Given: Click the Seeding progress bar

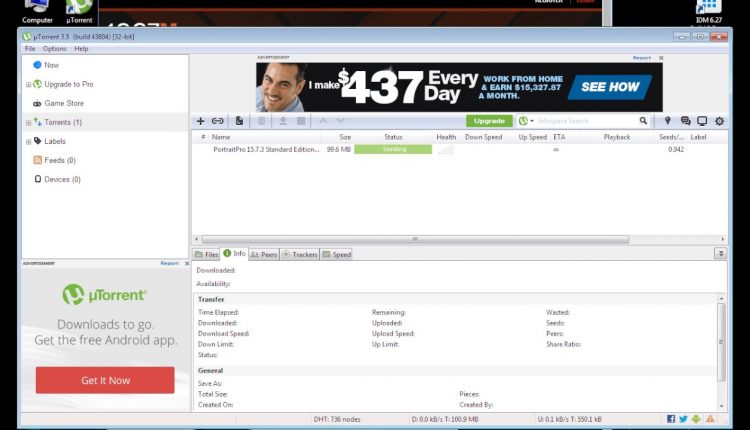Looking at the screenshot, I should [393, 149].
